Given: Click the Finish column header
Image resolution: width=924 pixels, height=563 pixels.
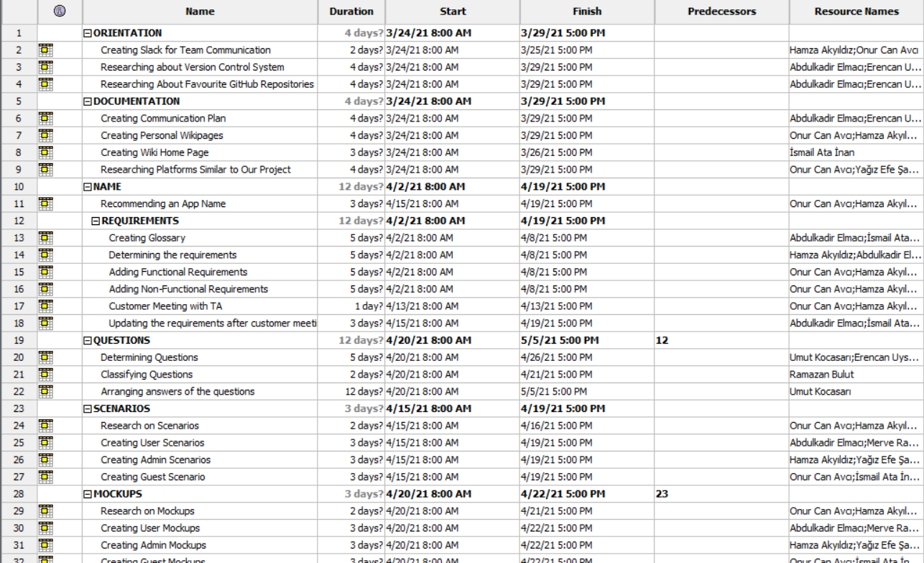Looking at the screenshot, I should point(587,12).
